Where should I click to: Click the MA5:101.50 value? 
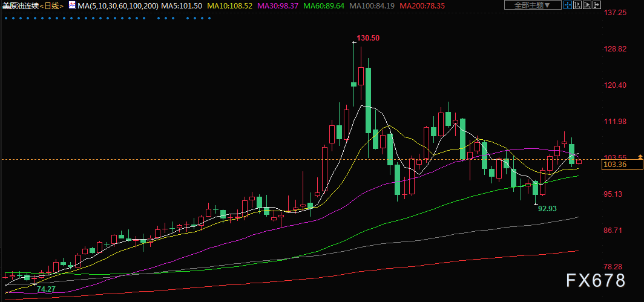pos(182,6)
